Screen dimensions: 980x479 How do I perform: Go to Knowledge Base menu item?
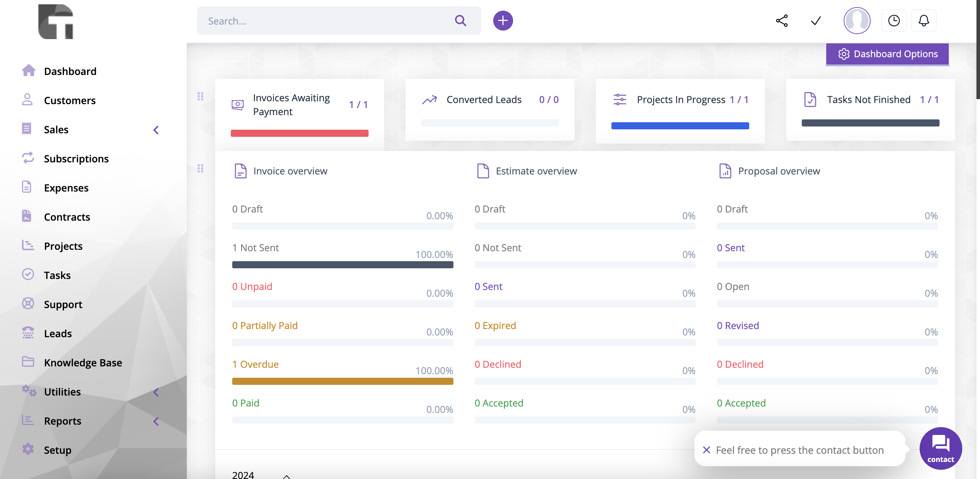click(83, 362)
